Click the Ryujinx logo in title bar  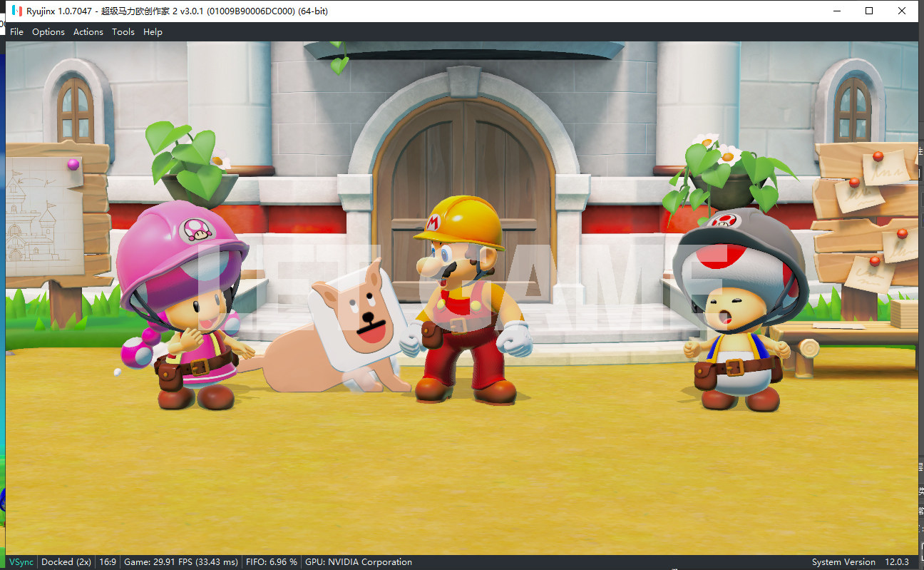pos(14,11)
